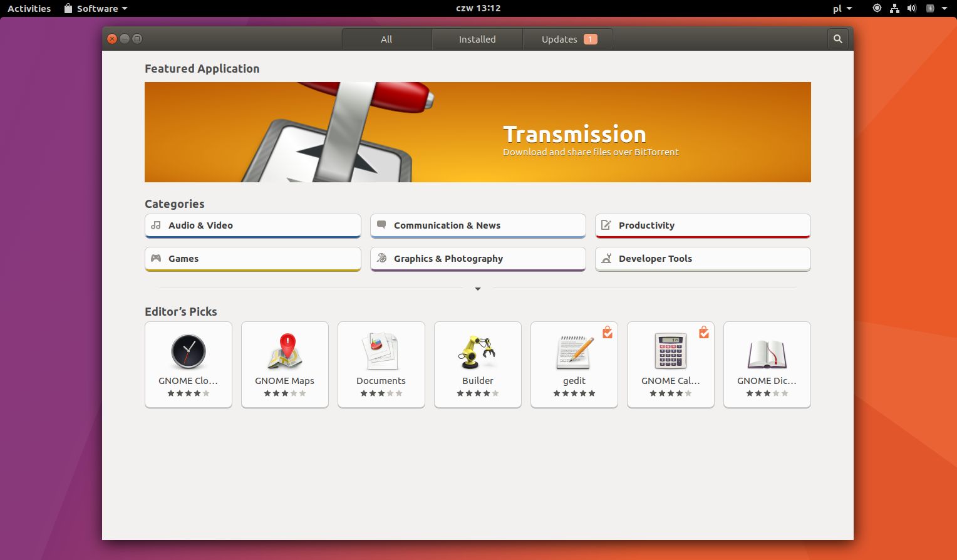Browse the Communication & News category

(478, 226)
